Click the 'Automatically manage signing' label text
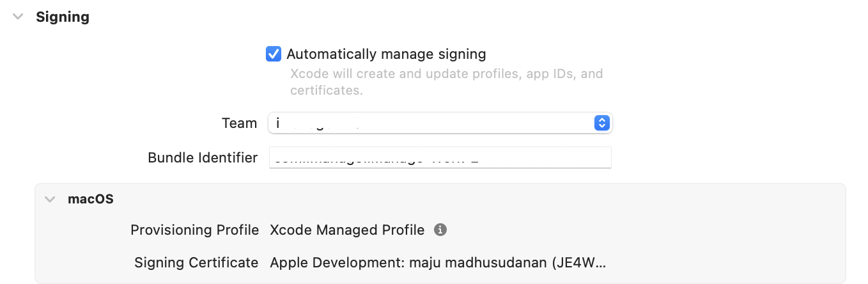This screenshot has width=868, height=284. click(x=386, y=54)
